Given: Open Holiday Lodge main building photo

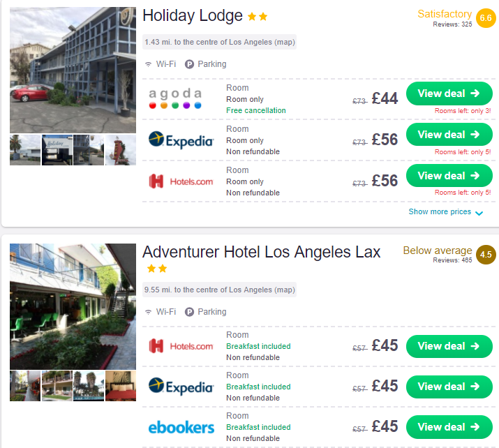Looking at the screenshot, I should click(73, 70).
